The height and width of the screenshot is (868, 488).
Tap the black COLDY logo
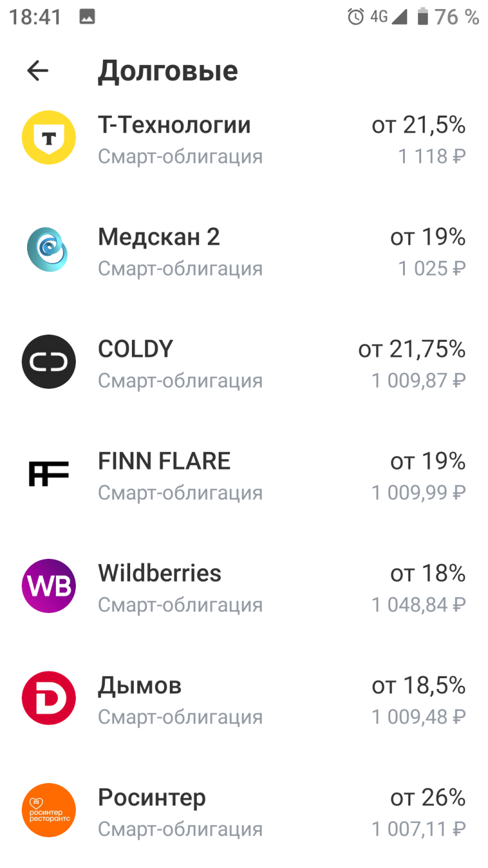tap(49, 362)
